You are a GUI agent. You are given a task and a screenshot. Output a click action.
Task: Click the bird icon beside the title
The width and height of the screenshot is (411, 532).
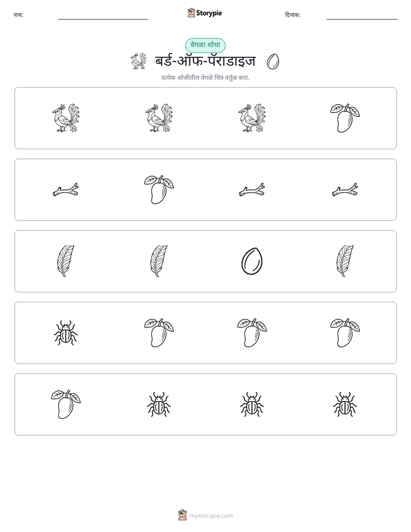pyautogui.click(x=138, y=62)
